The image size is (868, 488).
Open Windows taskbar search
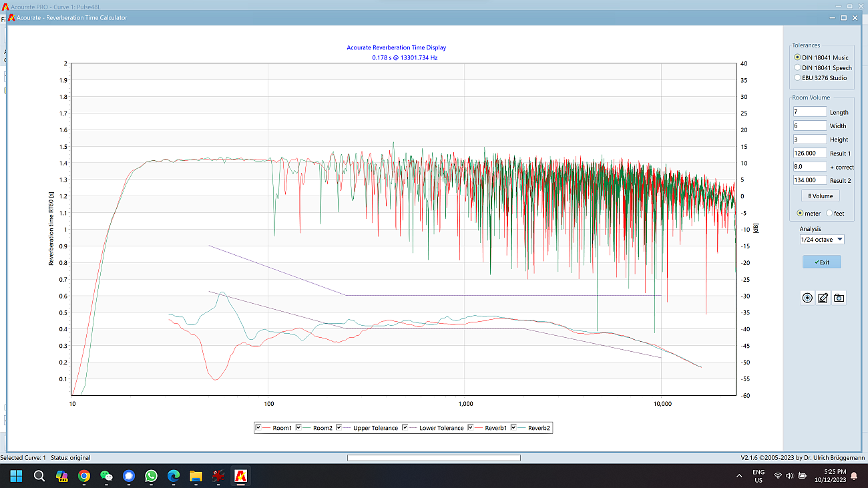39,476
